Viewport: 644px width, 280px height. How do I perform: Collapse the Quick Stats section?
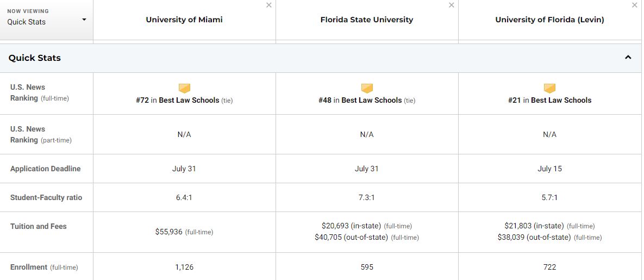click(x=628, y=58)
